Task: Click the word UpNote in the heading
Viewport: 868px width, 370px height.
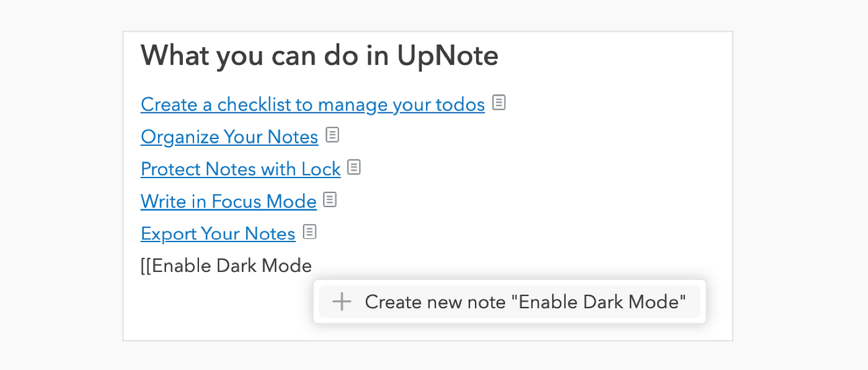Action: point(448,56)
